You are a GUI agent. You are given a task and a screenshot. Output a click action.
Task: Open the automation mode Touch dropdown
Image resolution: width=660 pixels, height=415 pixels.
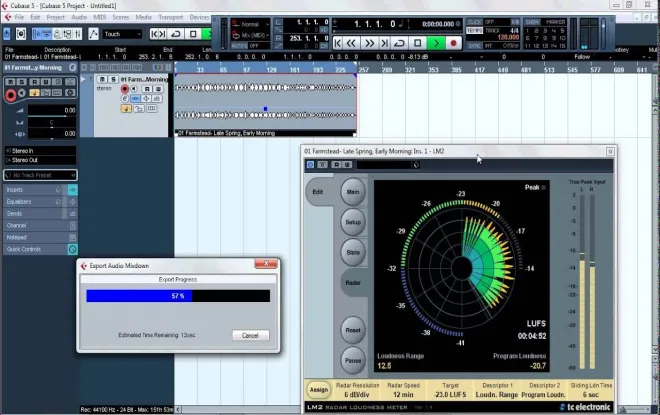click(122, 34)
